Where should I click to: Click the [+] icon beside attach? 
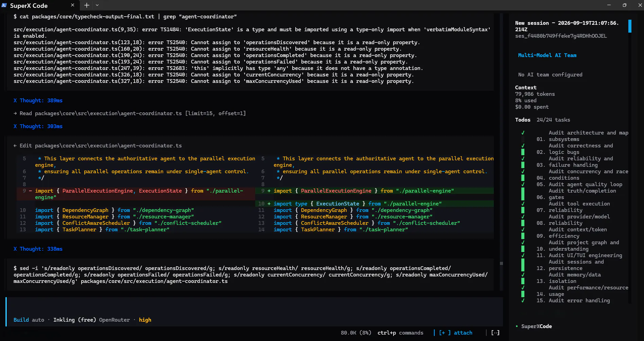[445, 333]
